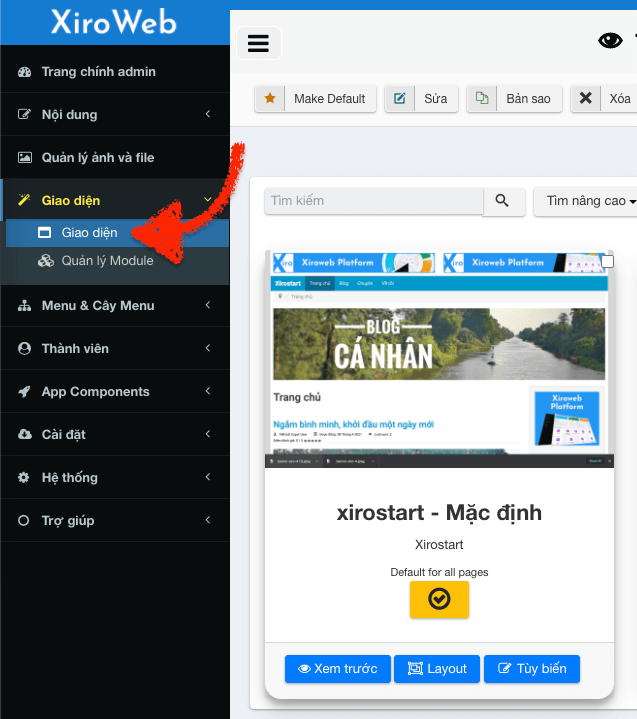Screen dimensions: 637x719
Task: Open the Tìm nâng cao dropdown
Action: (587, 201)
